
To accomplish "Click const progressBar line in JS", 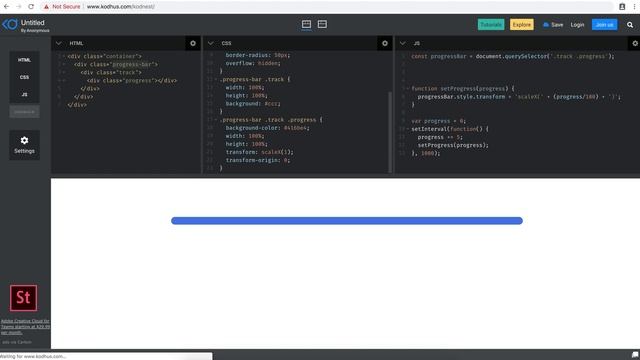I will 513,56.
